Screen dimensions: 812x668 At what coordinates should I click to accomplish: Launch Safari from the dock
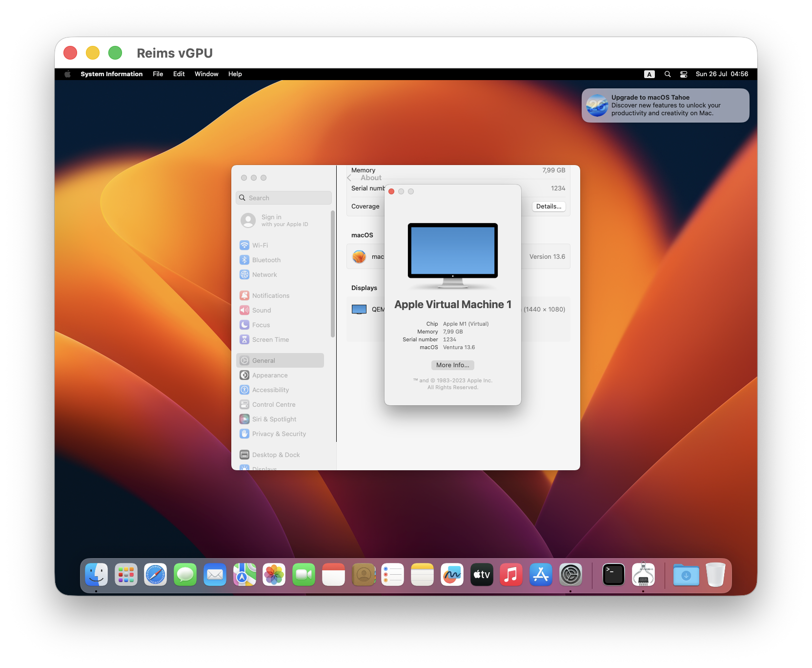pyautogui.click(x=156, y=575)
